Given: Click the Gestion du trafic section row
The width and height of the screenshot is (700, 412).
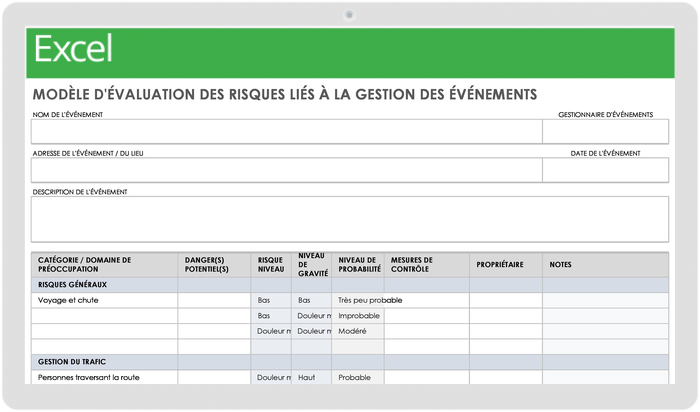Looking at the screenshot, I should click(x=350, y=362).
